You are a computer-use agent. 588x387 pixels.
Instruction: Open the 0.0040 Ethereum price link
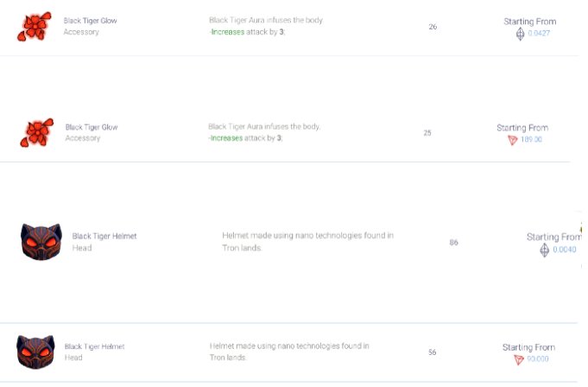pos(564,250)
